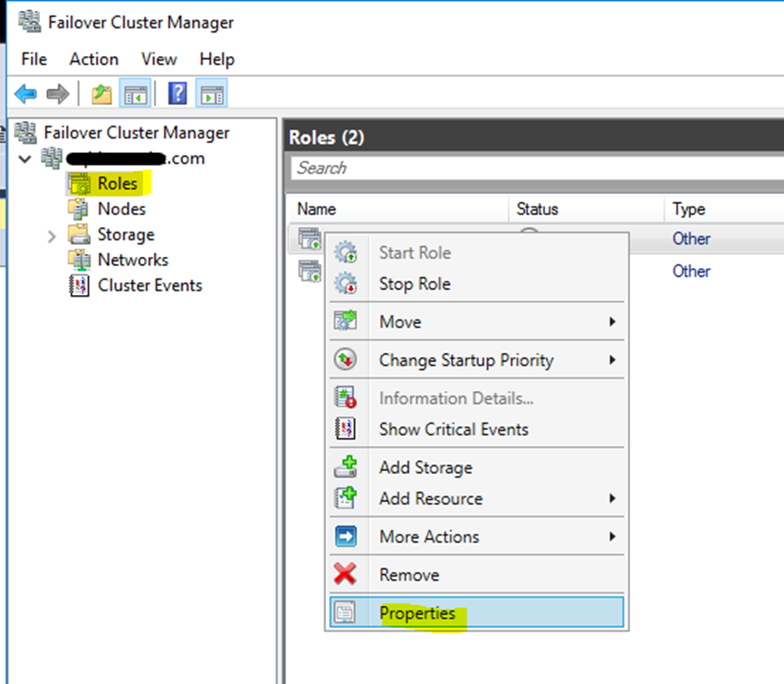The height and width of the screenshot is (684, 784).
Task: Collapse the .com cluster tree node
Action: tap(24, 159)
